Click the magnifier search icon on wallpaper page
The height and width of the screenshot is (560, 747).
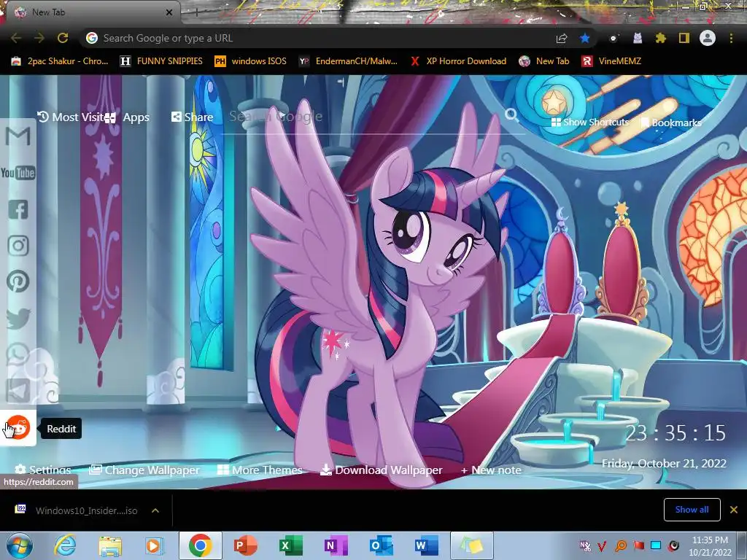[511, 114]
